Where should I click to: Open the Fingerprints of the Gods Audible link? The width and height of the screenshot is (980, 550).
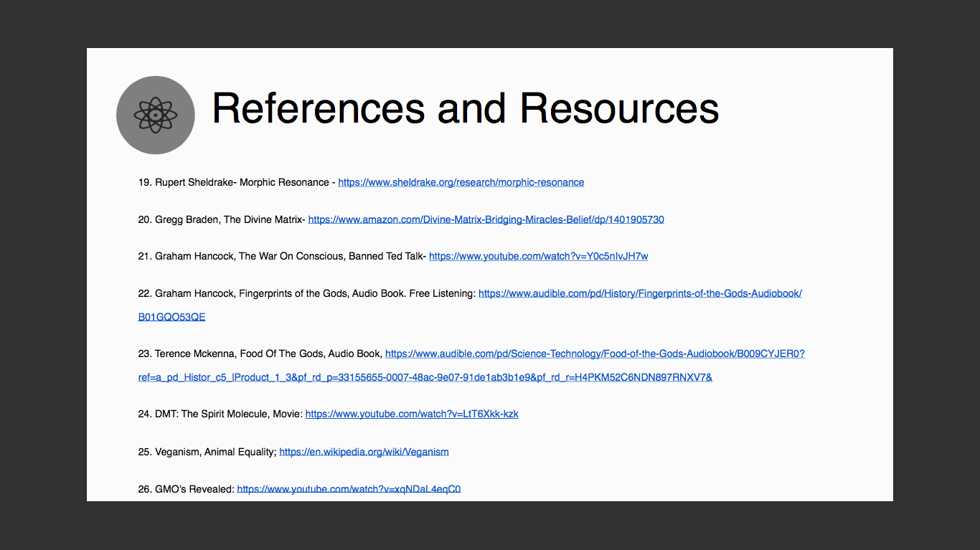pyautogui.click(x=640, y=293)
